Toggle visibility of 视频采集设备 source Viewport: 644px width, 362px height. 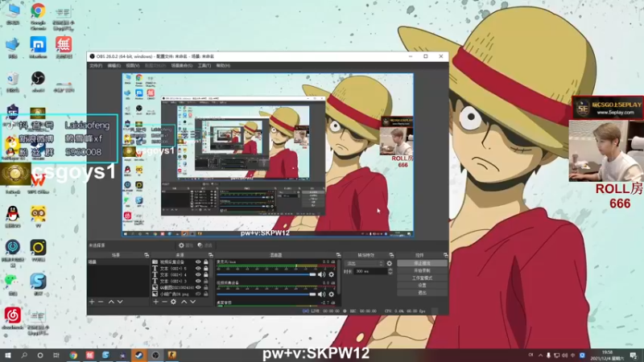click(198, 262)
